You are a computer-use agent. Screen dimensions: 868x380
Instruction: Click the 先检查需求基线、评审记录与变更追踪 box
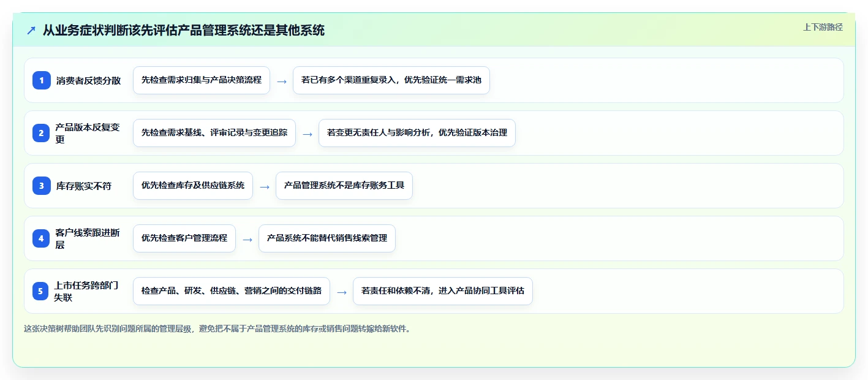(x=214, y=133)
